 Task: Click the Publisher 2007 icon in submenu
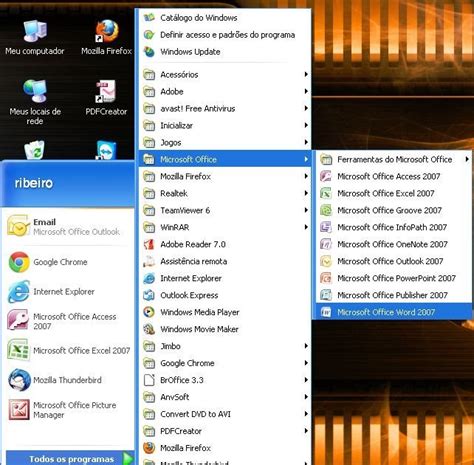pos(326,295)
